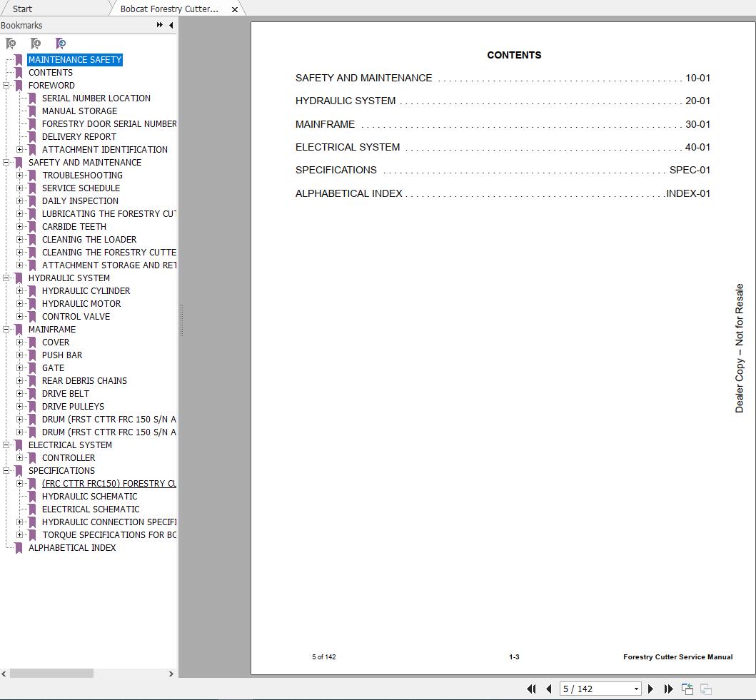Select the MAINTENANCE SAFETY bookmark
756x700 pixels.
(75, 60)
